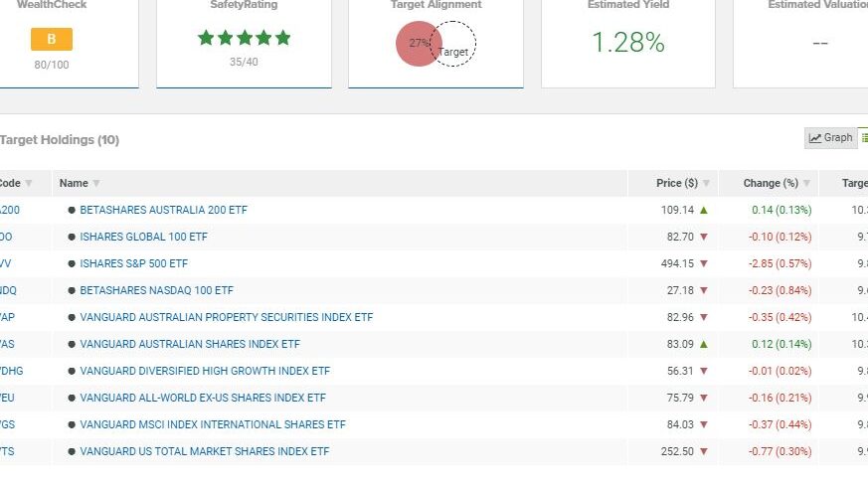Click the dot beside VANGUARD DIVERSIFIED HIGH GROWTH
The width and height of the screenshot is (868, 488).
(x=72, y=372)
